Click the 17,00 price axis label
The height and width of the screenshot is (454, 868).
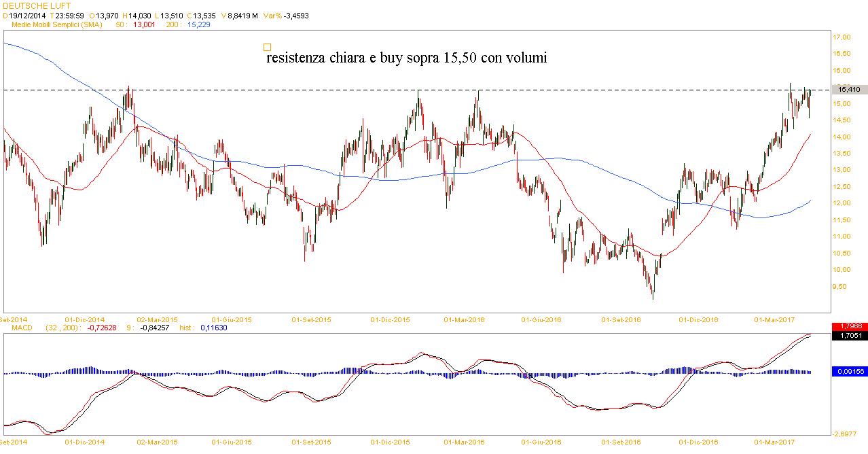coord(843,37)
